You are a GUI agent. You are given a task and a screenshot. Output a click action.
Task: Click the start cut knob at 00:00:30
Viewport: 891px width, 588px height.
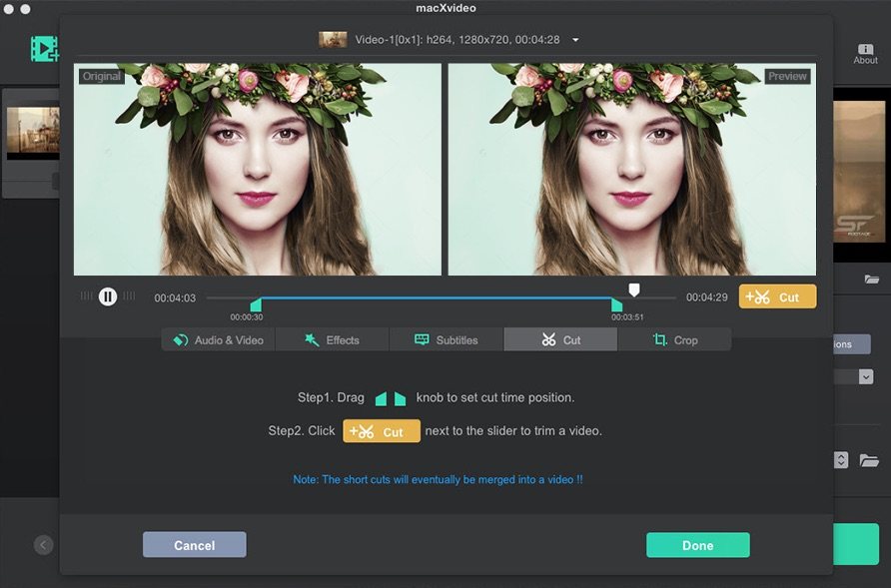pyautogui.click(x=256, y=304)
